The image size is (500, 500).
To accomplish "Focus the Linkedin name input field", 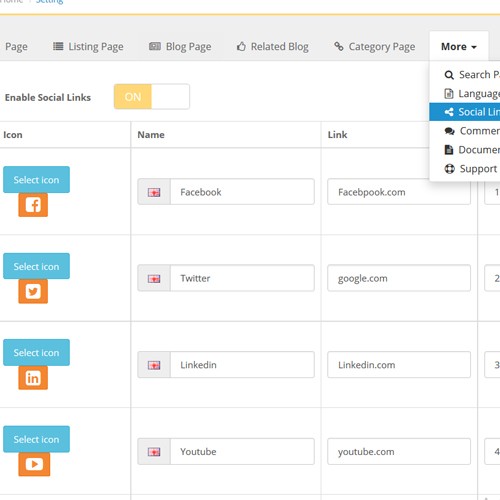I will pos(242,365).
